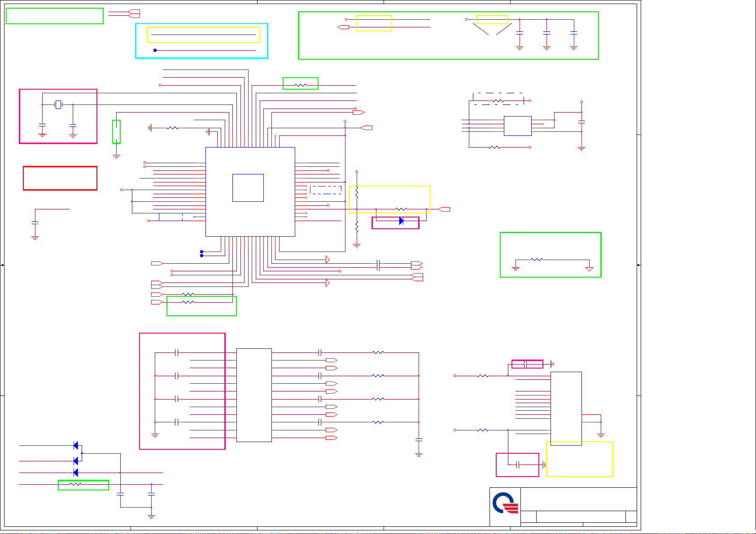Select the tall narrow IC near the title block

pyautogui.click(x=566, y=408)
